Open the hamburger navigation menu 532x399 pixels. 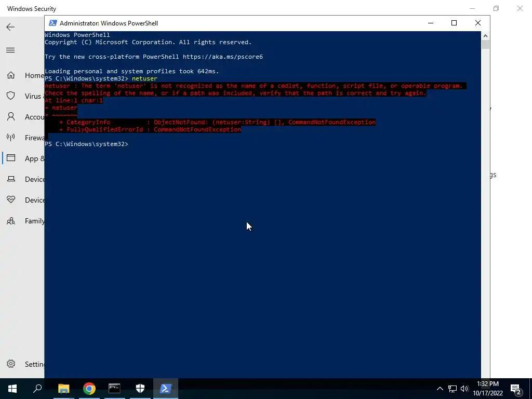coord(10,50)
